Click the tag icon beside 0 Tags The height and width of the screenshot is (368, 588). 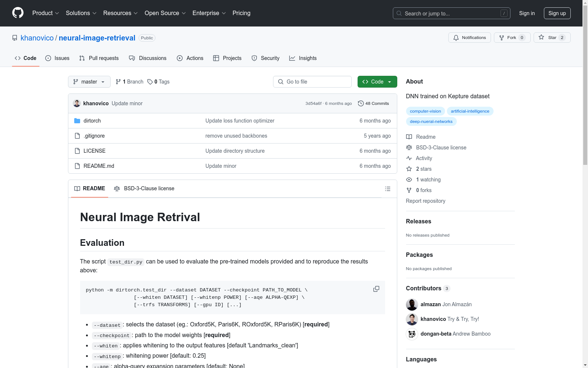click(150, 82)
